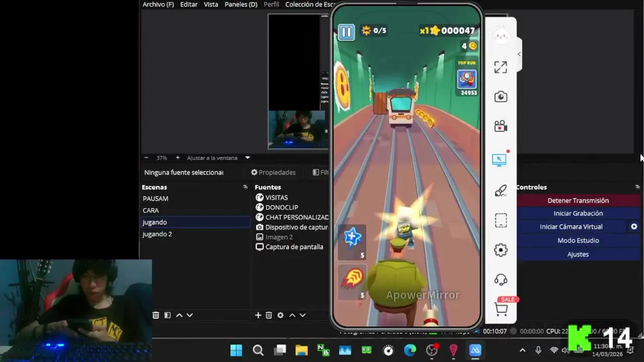The height and width of the screenshot is (362, 644).
Task: Zoom in the OBS preview
Action: pos(178,157)
